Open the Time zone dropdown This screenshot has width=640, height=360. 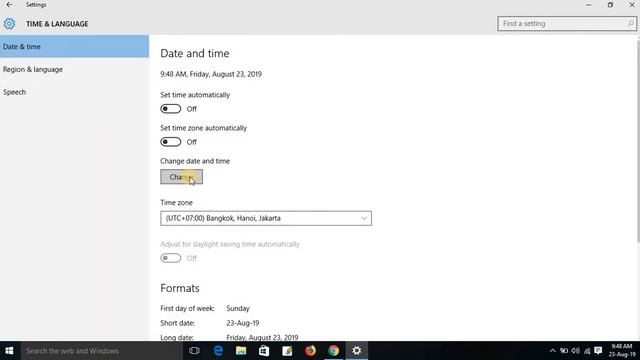coord(266,218)
